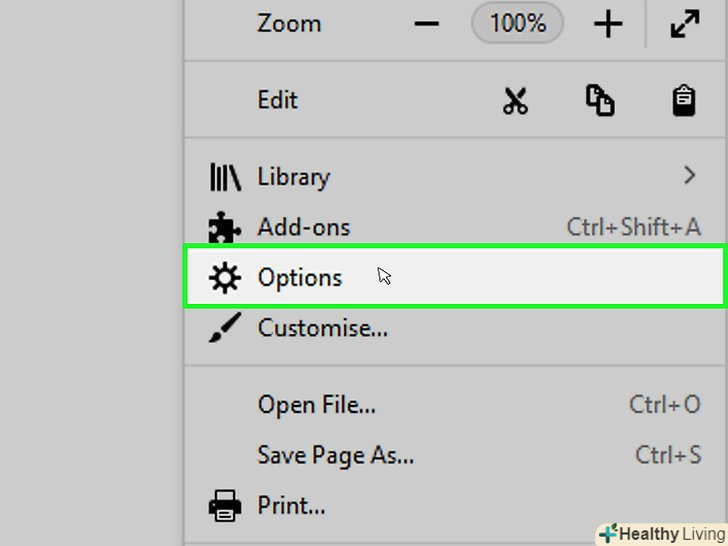Click the Print printer icon
Viewport: 728px width, 546px height.
[225, 505]
